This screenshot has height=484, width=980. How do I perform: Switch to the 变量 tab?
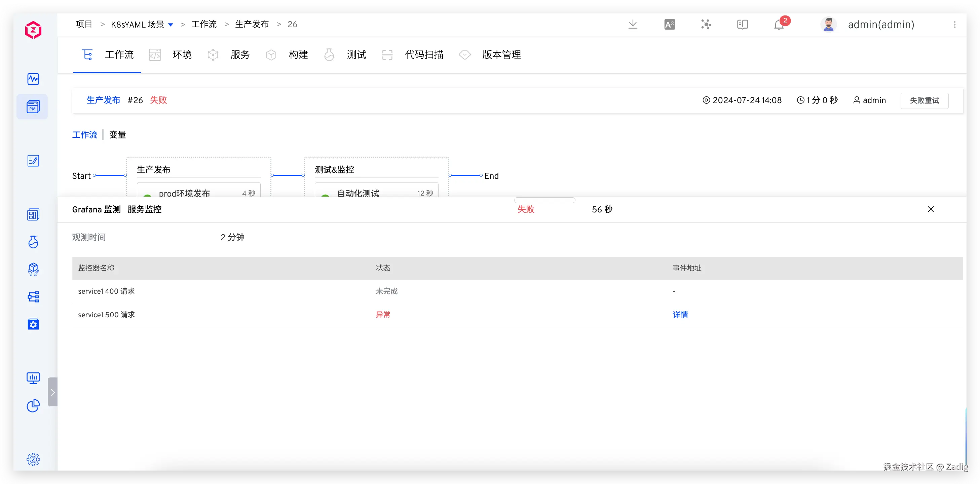tap(117, 134)
